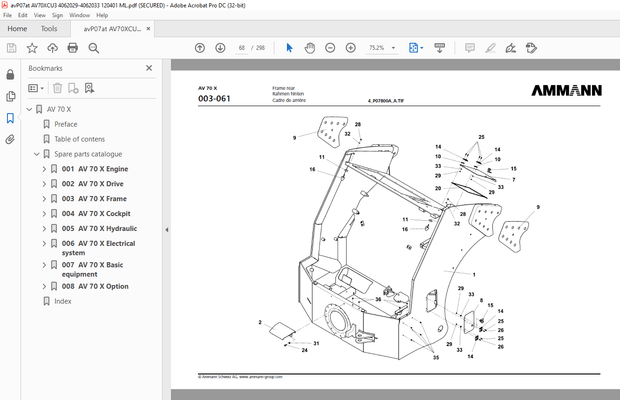Open the Find text magnifier tool
Screen dimensions: 620x400
click(x=94, y=48)
